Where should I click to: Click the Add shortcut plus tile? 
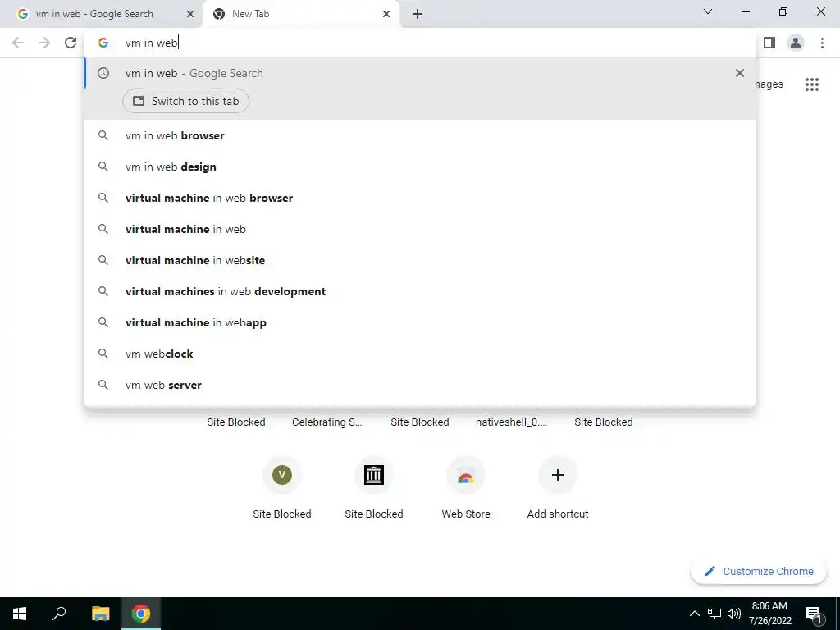point(558,488)
